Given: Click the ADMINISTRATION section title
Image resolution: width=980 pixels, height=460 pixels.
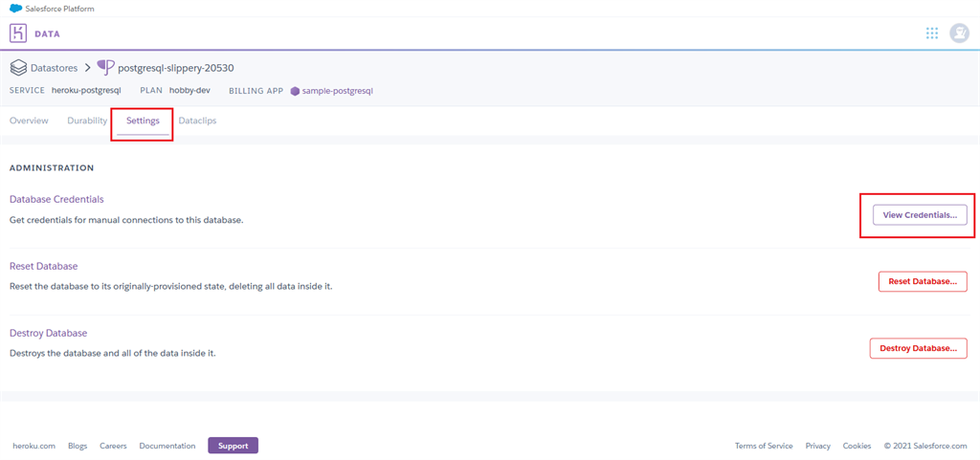Looking at the screenshot, I should click(x=52, y=168).
